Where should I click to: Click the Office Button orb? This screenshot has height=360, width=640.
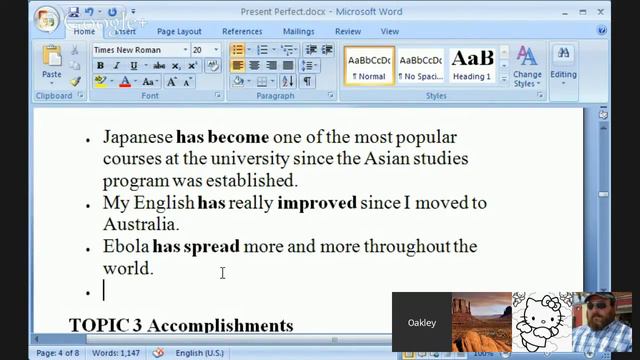click(x=46, y=19)
